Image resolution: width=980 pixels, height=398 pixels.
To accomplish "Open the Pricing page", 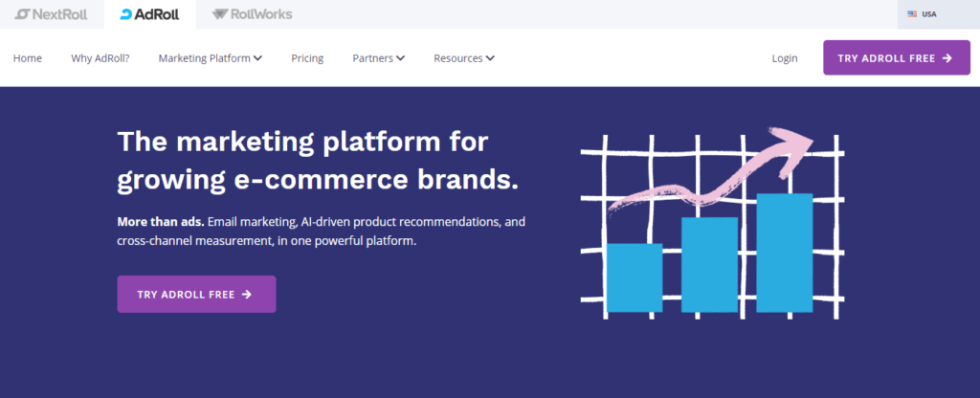I will (x=307, y=58).
